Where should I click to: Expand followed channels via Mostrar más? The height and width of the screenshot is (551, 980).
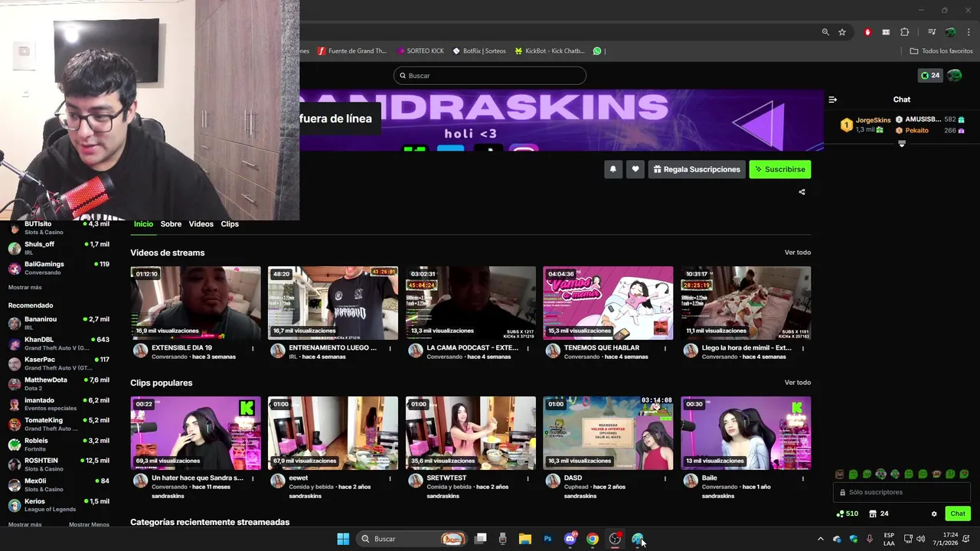pyautogui.click(x=24, y=287)
